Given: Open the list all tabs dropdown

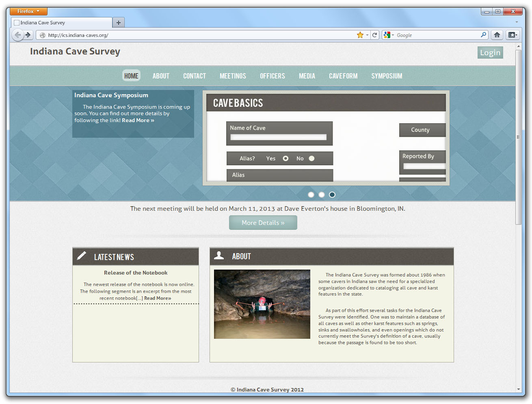Looking at the screenshot, I should [x=517, y=22].
